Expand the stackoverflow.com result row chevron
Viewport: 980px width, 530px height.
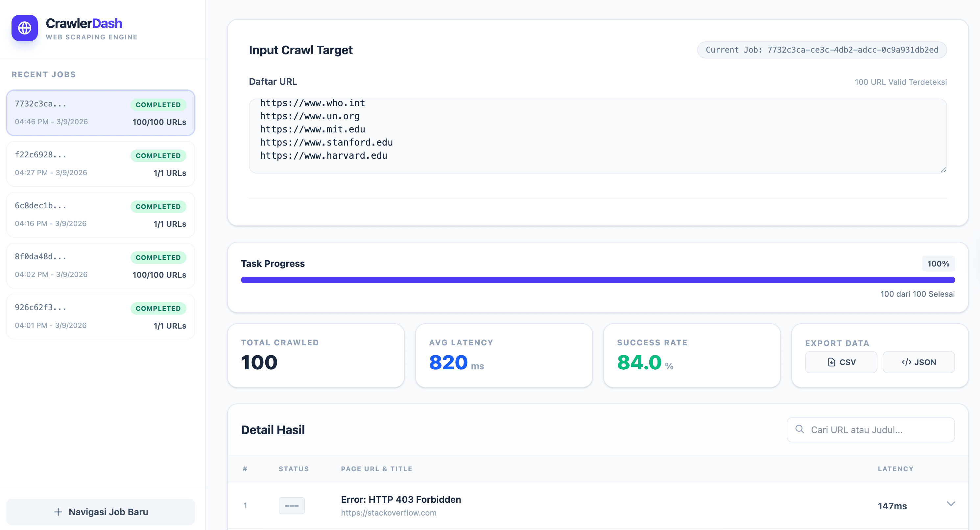[x=951, y=504]
